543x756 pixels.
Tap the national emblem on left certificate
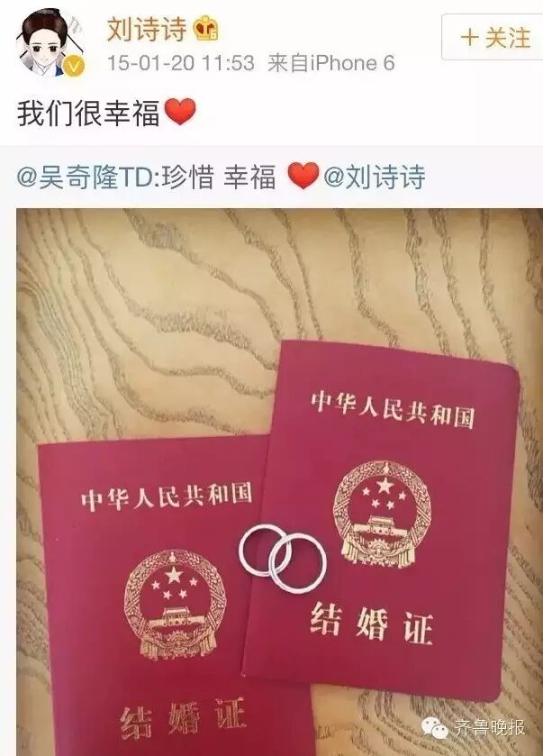[x=175, y=605]
